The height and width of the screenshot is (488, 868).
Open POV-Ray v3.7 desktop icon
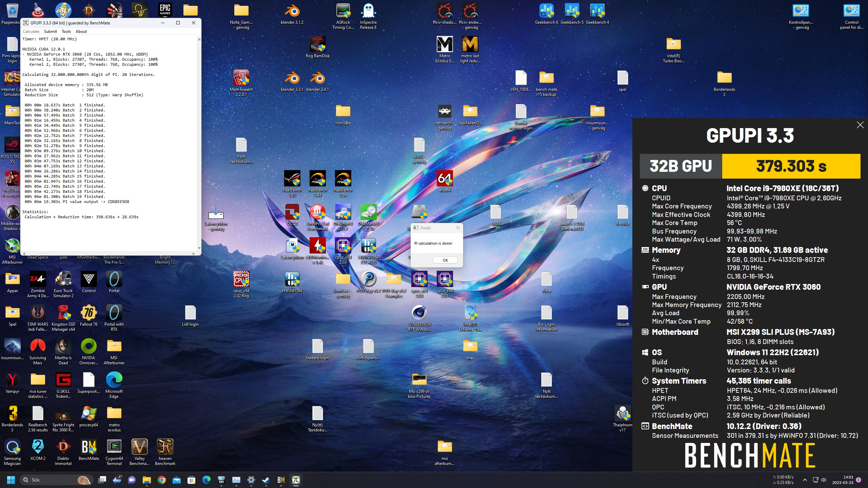pyautogui.click(x=368, y=282)
